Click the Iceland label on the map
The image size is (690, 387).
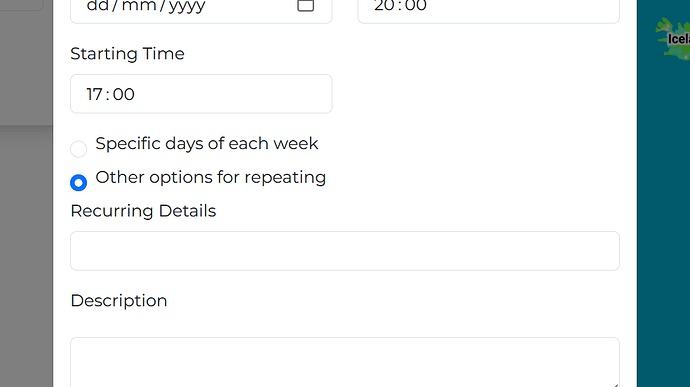[679, 39]
